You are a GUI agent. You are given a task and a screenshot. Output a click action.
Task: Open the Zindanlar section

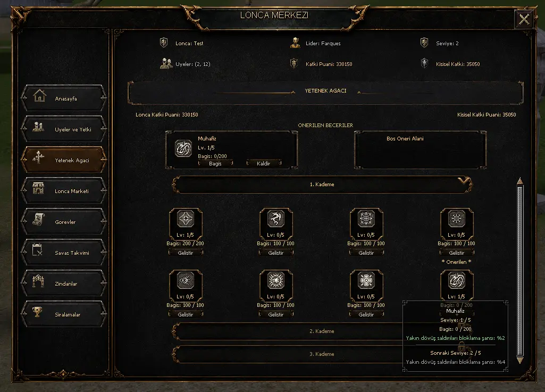tap(64, 283)
